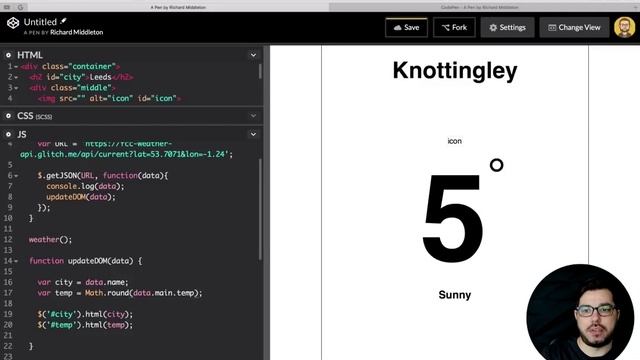Collapse code fold on JS line 6
The width and height of the screenshot is (640, 360).
(x=16, y=176)
